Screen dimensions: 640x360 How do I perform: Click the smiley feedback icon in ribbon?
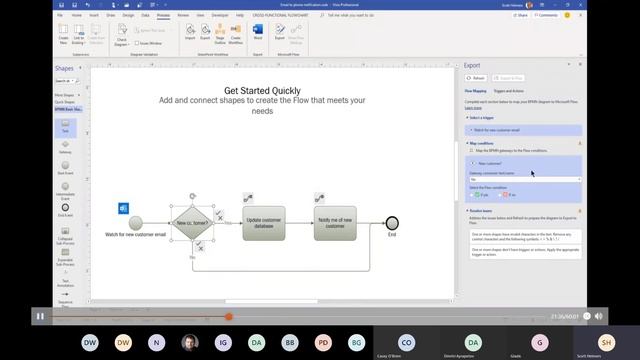click(x=567, y=15)
